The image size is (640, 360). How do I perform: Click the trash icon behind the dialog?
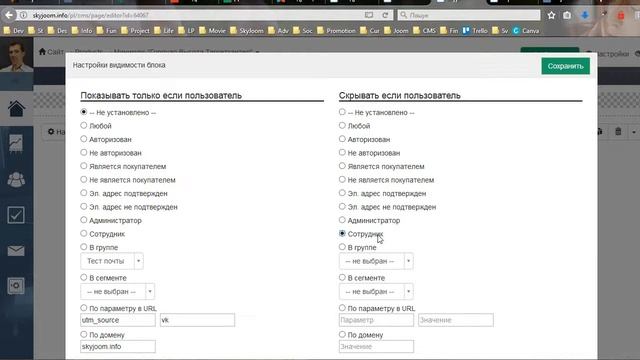click(618, 132)
